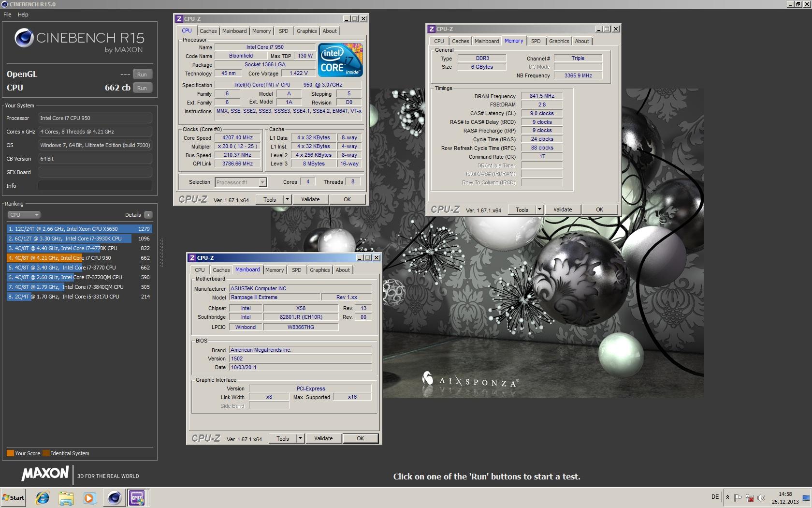Expand Tools dropdown arrow in Memory window

pyautogui.click(x=539, y=209)
